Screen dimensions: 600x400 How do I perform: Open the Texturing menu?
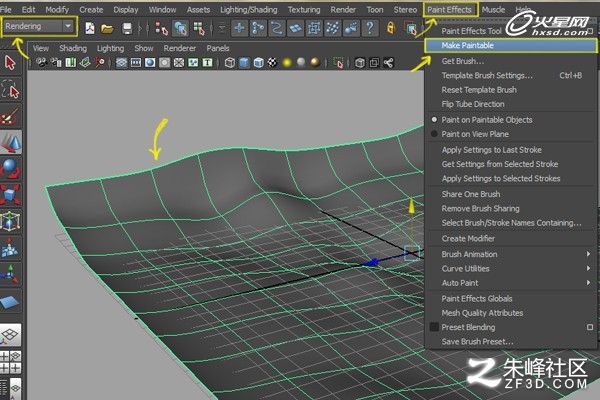click(304, 10)
